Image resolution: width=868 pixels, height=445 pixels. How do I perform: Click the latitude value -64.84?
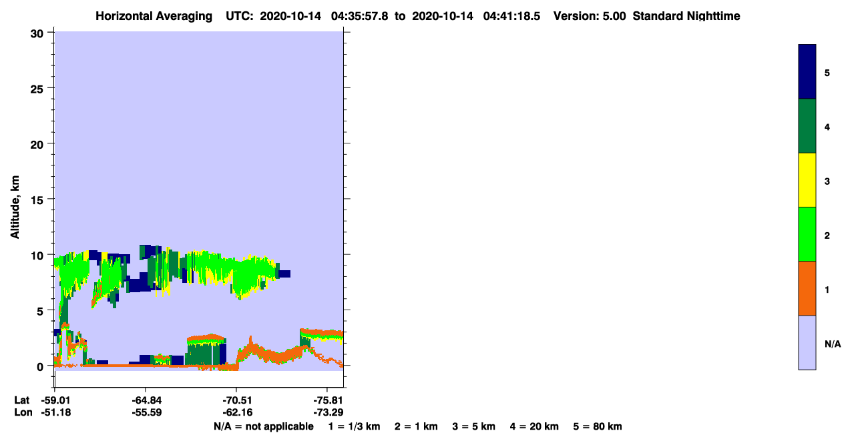(x=146, y=400)
